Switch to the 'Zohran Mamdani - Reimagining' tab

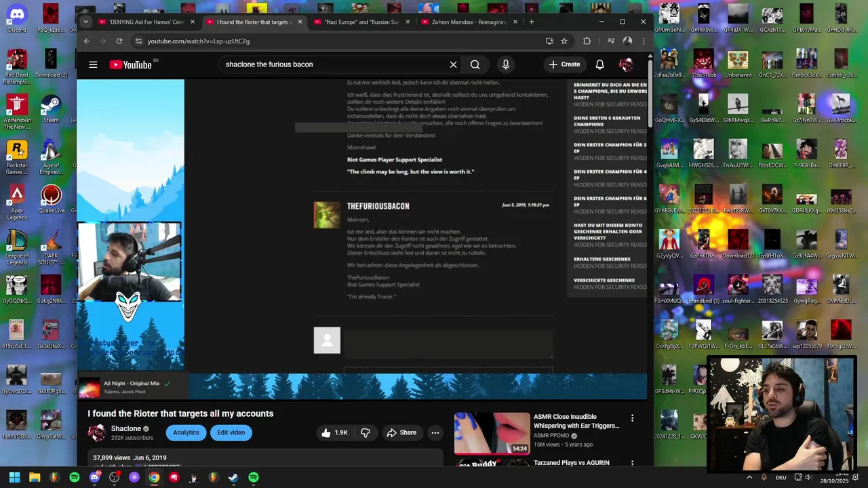[x=469, y=22]
